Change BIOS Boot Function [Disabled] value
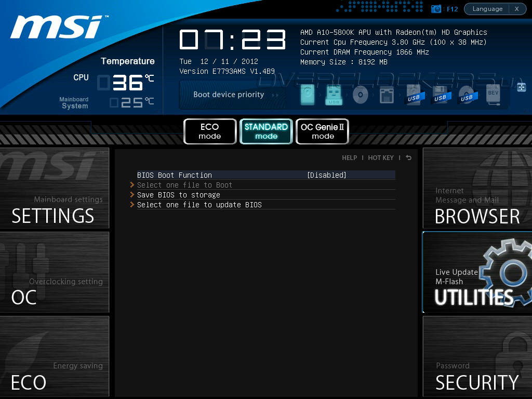Viewport: 532px width, 399px height. coord(327,175)
